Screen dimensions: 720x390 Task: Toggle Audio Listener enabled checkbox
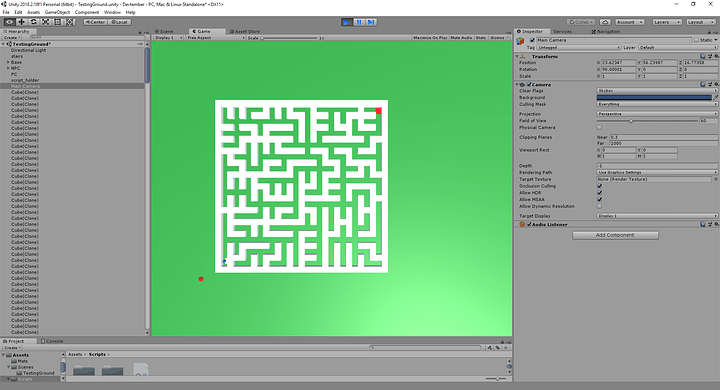pos(529,225)
